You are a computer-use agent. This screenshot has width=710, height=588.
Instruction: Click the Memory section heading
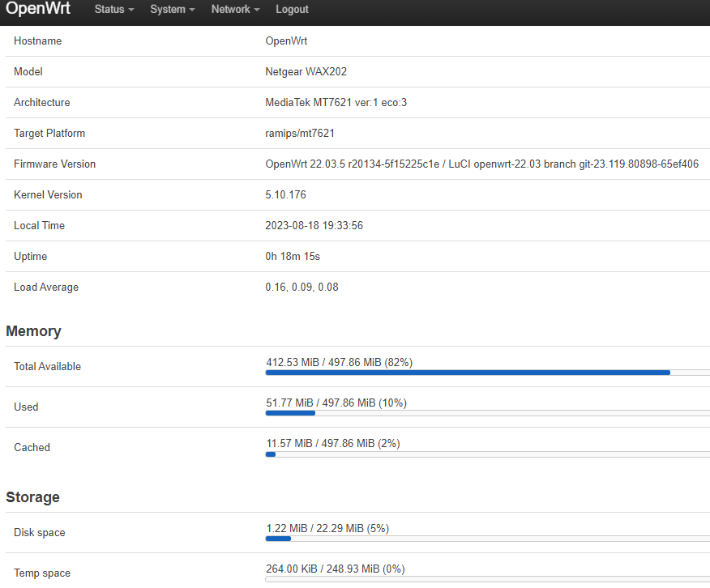pyautogui.click(x=33, y=331)
